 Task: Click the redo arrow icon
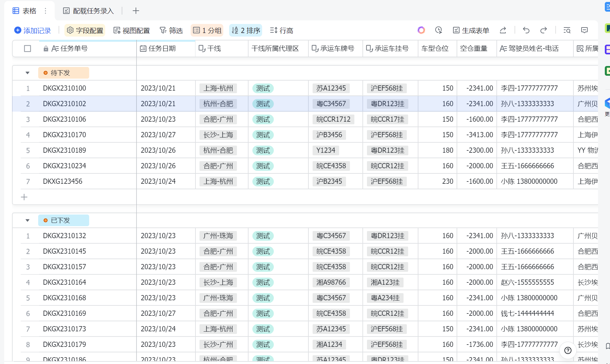[544, 30]
